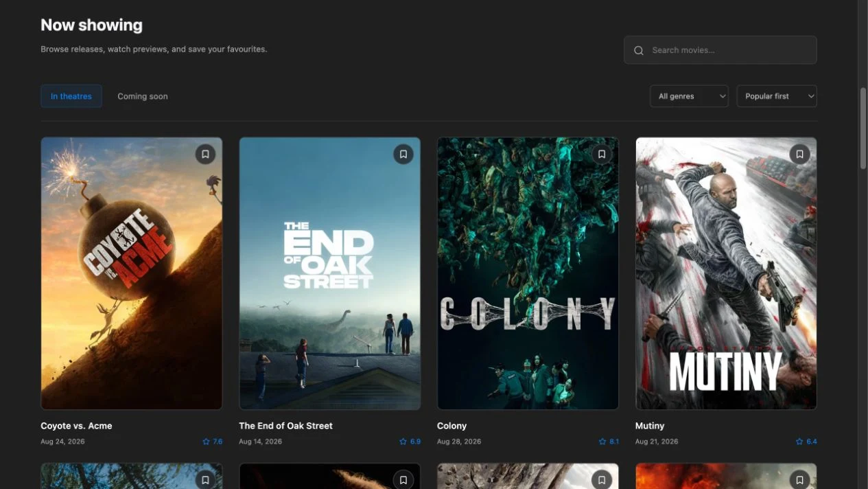Screen dimensions: 868x489
Task: Click the Coyote vs. Acme title link
Action: [x=76, y=426]
